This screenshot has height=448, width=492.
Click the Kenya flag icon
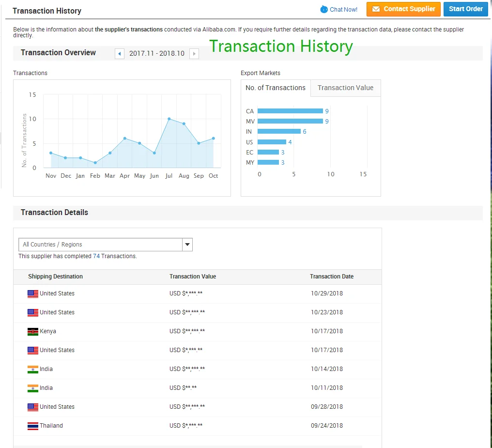[x=33, y=332]
